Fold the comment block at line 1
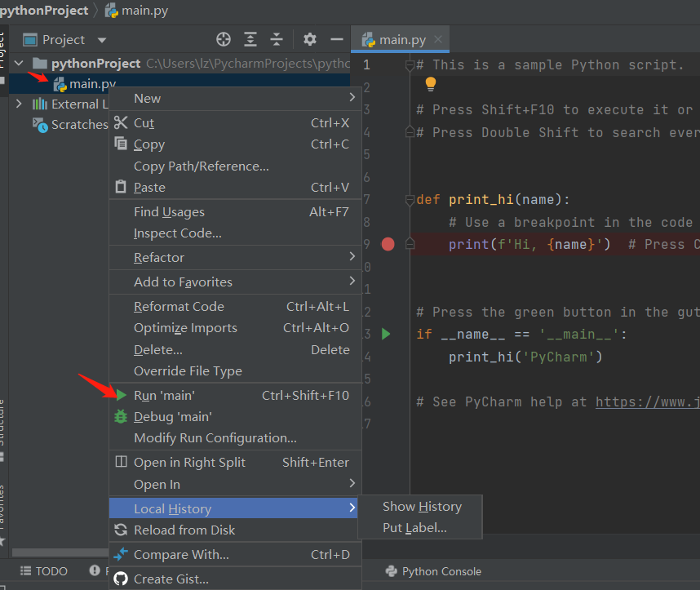The height and width of the screenshot is (590, 700). 410,65
